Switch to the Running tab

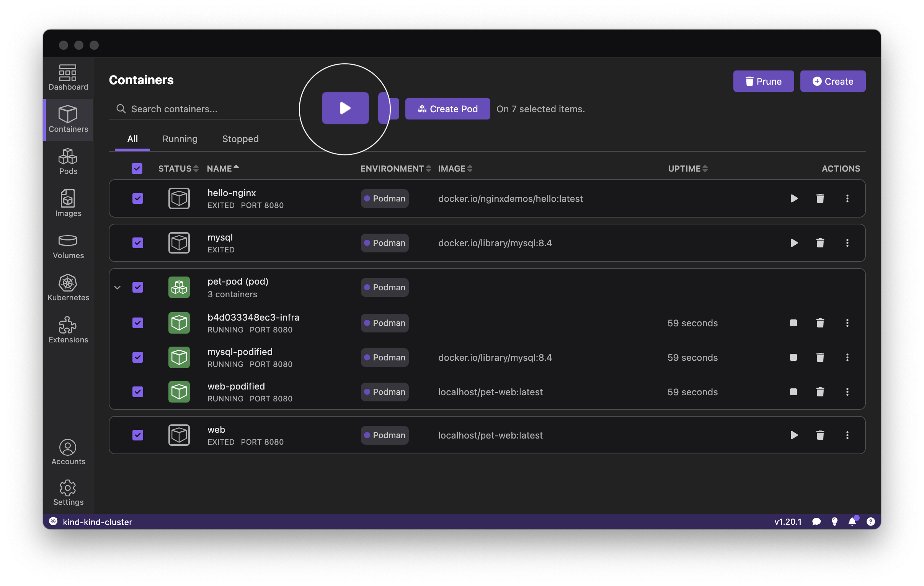click(180, 139)
